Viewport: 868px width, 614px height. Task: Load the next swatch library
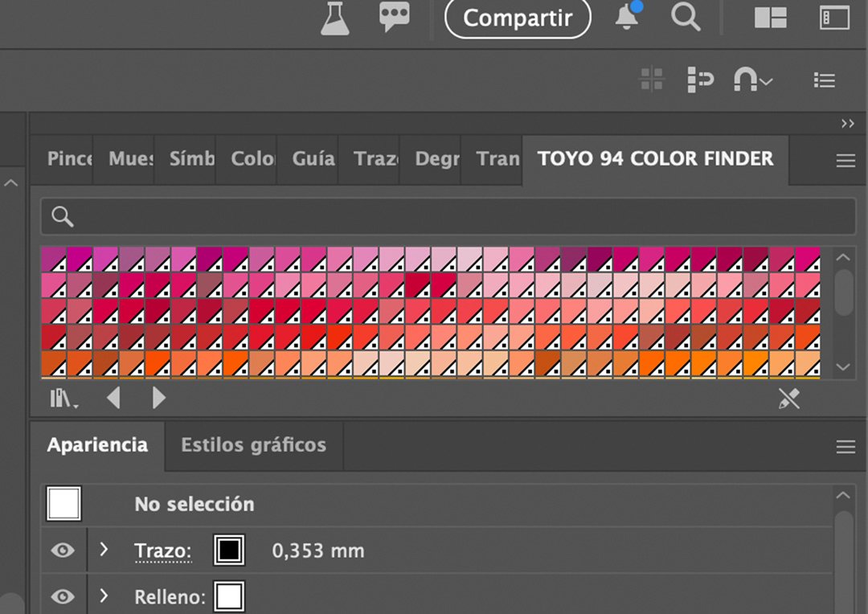pos(158,398)
